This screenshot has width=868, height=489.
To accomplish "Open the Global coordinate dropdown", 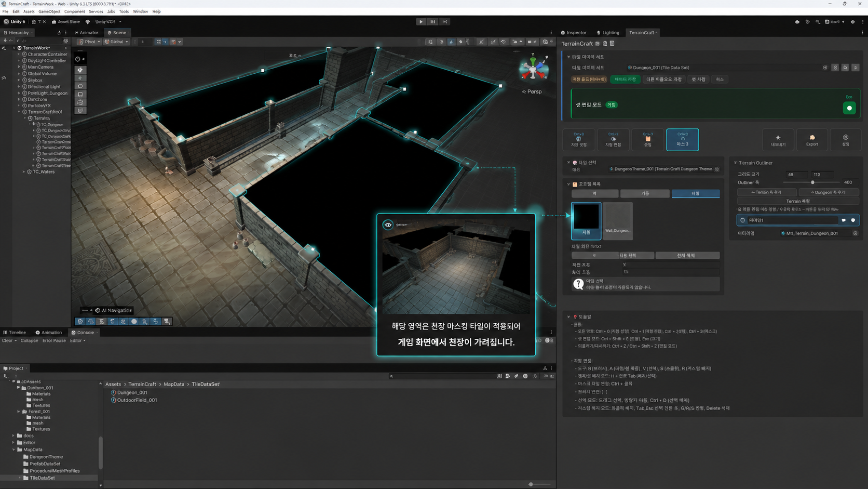I will tap(116, 42).
